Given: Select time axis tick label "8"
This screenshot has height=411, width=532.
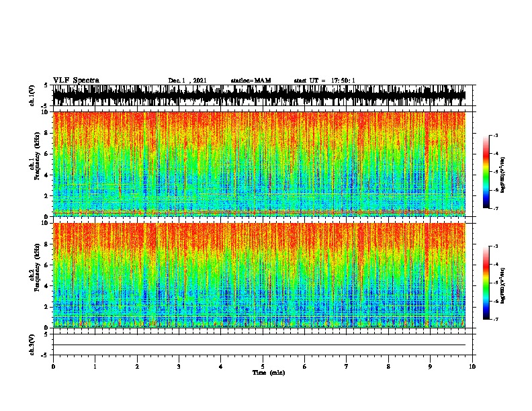Looking at the screenshot, I should click(x=388, y=367).
